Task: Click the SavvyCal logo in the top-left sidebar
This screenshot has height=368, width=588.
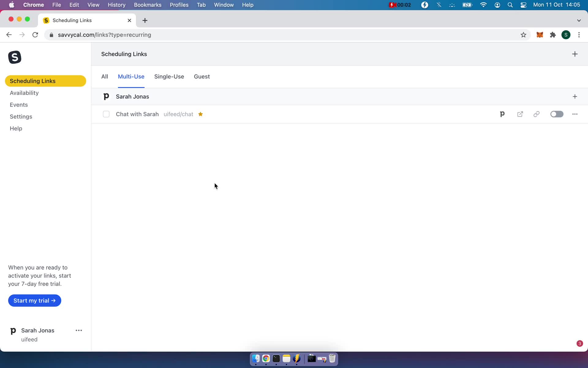Action: point(15,57)
